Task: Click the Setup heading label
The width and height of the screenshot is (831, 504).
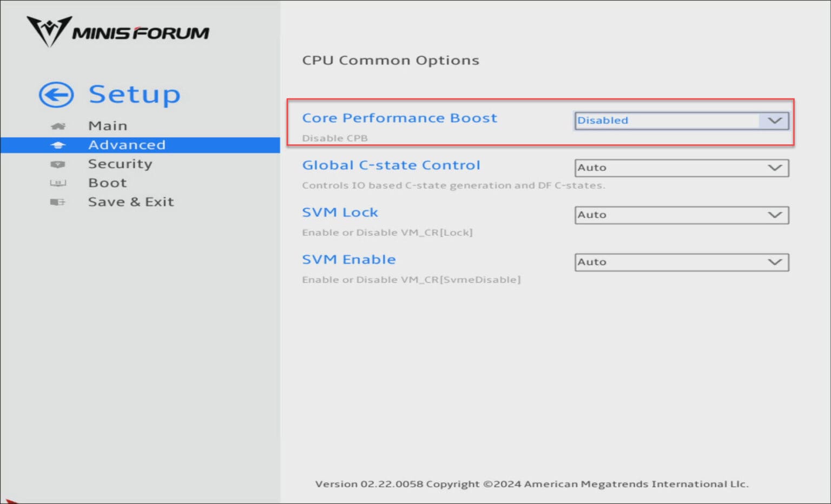Action: 135,94
